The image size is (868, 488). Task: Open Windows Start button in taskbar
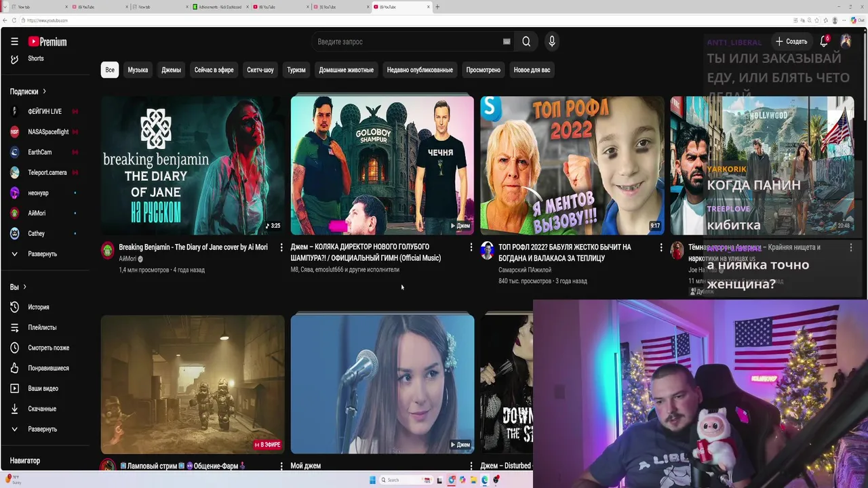point(372,480)
